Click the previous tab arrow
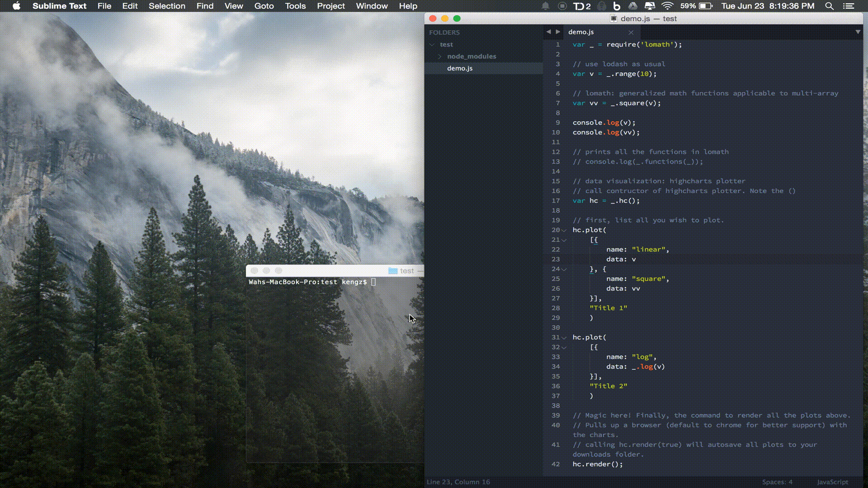 (x=548, y=32)
